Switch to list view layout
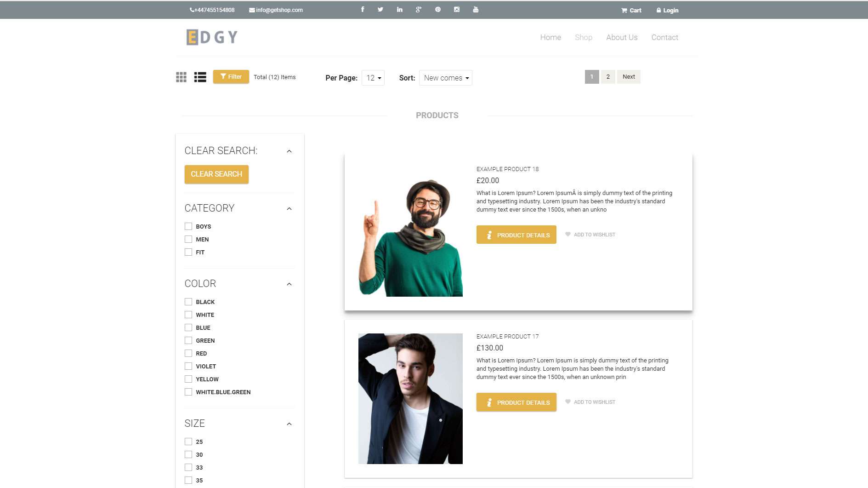Screen dimensions: 868x488 pos(200,77)
